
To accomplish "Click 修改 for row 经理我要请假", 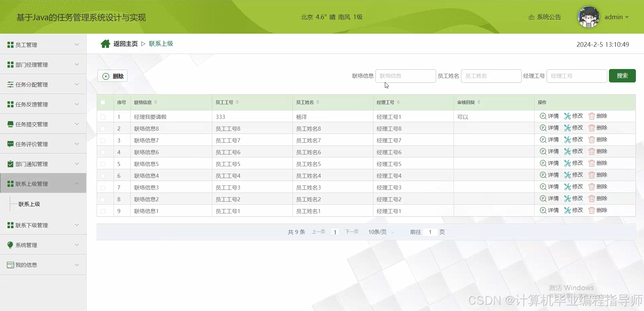I will coord(574,116).
